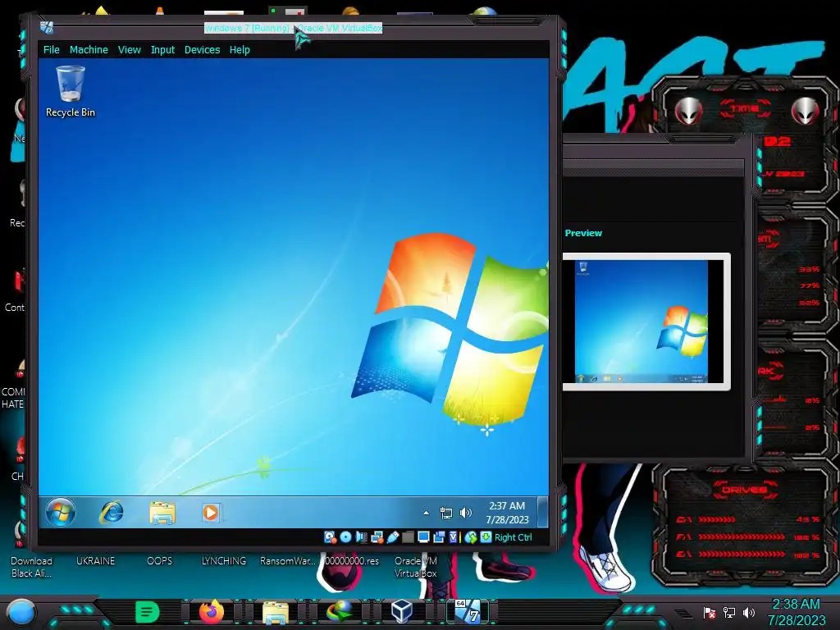Image resolution: width=840 pixels, height=630 pixels.
Task: Open File Explorer from the host taskbar
Action: click(276, 612)
